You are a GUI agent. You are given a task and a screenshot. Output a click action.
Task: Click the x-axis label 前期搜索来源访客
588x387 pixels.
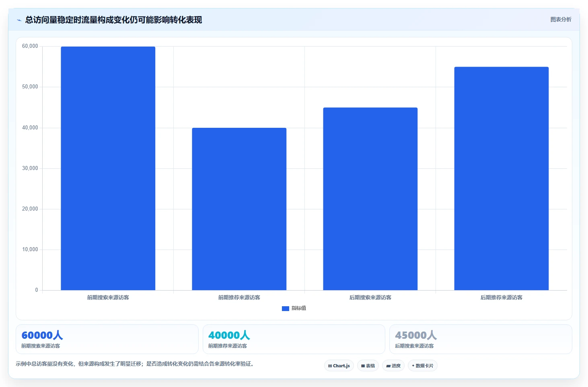coord(108,297)
